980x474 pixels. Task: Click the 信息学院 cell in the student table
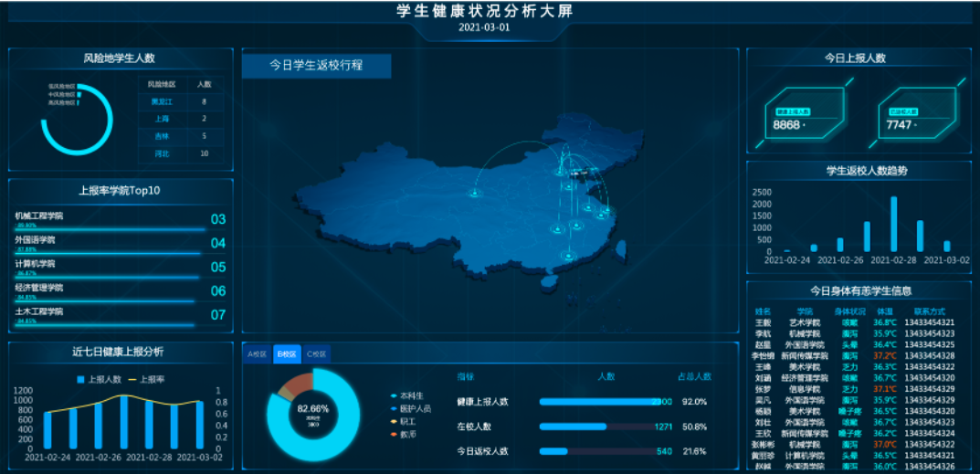tap(805, 389)
